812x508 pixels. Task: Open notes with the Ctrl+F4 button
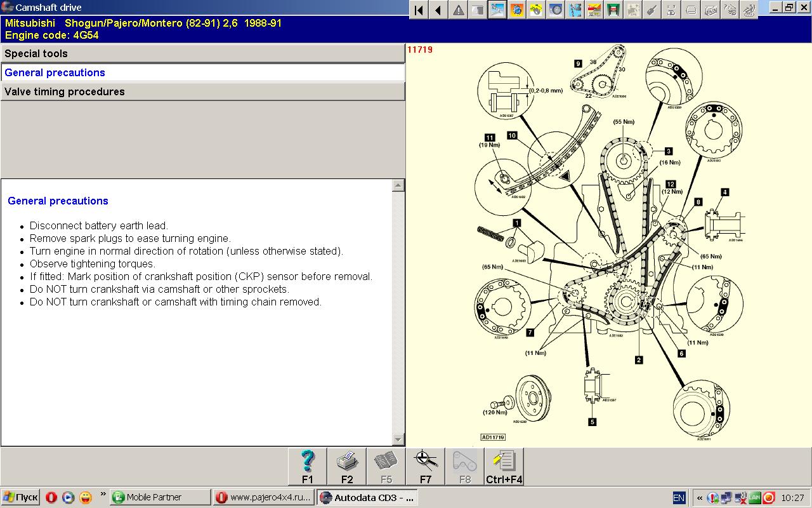504,467
